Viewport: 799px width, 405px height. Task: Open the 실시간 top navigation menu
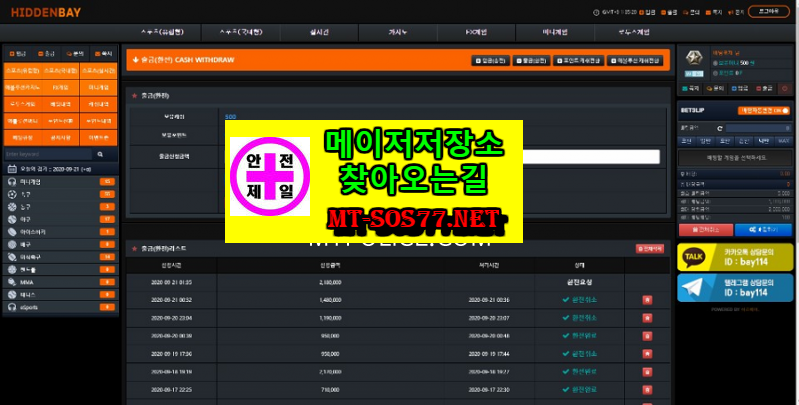pos(319,32)
